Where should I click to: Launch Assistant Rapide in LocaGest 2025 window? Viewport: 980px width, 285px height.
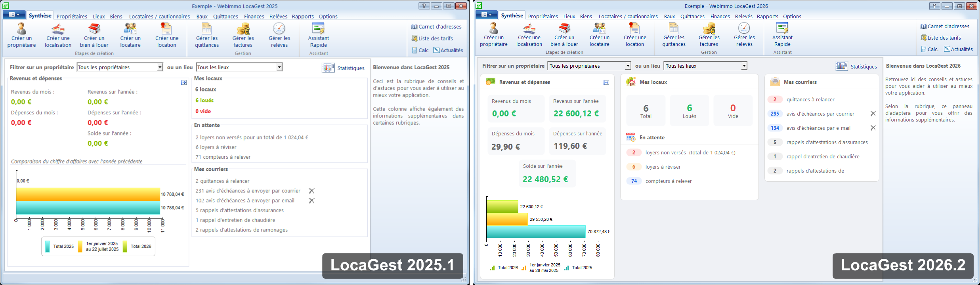319,35
